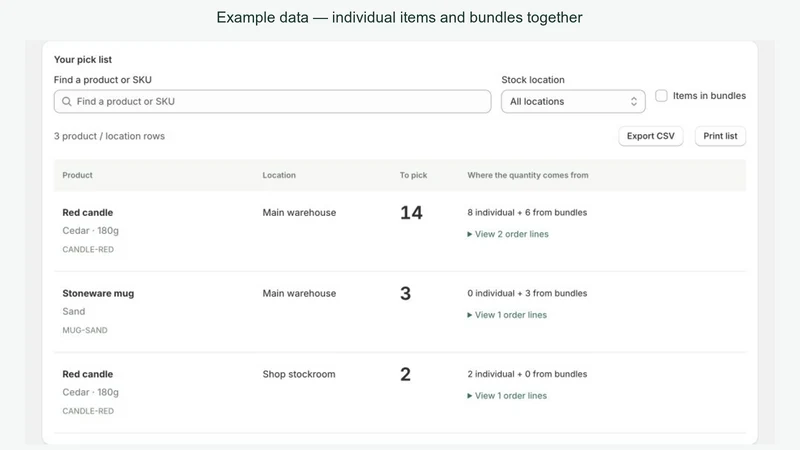The width and height of the screenshot is (800, 450).
Task: Click the Product column header
Action: click(x=78, y=175)
